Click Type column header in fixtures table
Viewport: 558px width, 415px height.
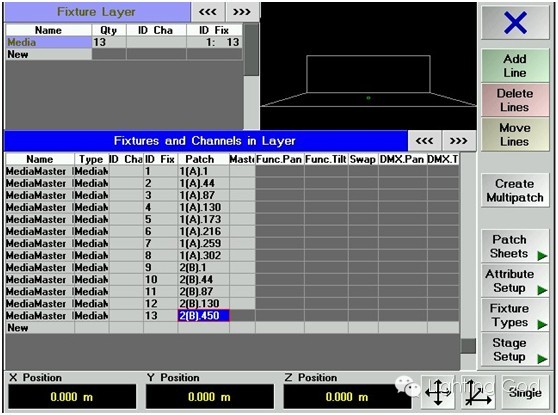tap(91, 159)
